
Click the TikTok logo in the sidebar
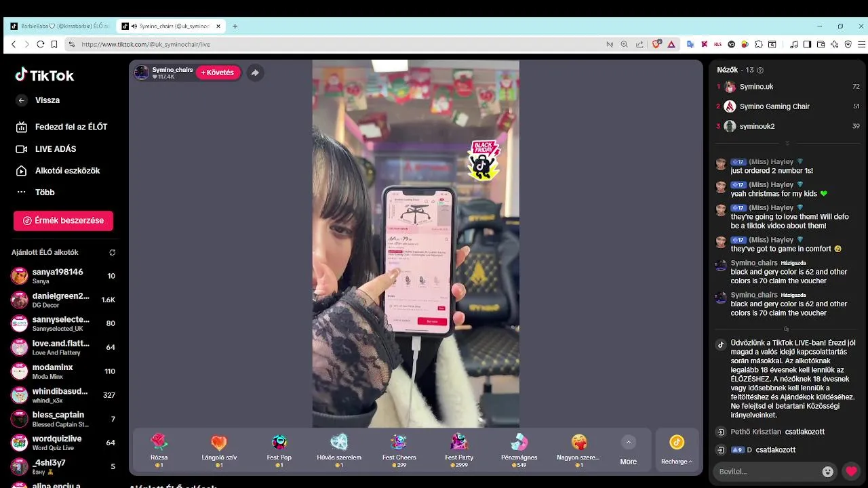click(x=45, y=75)
